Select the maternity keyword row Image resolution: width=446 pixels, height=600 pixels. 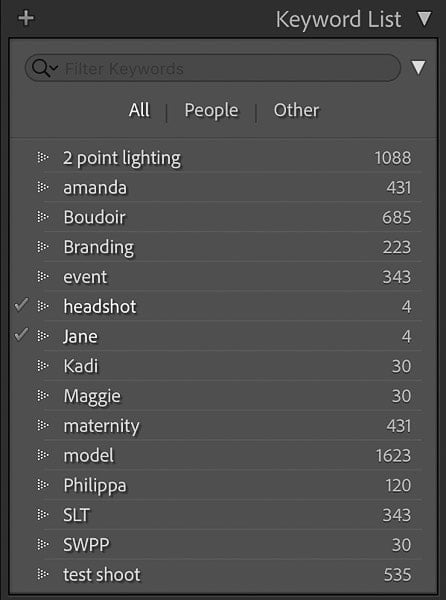pyautogui.click(x=233, y=426)
